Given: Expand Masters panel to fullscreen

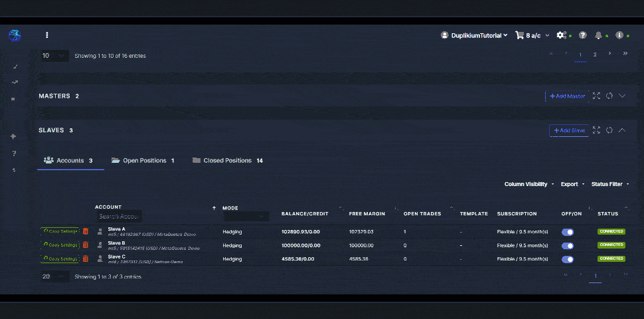Looking at the screenshot, I should coord(596,96).
